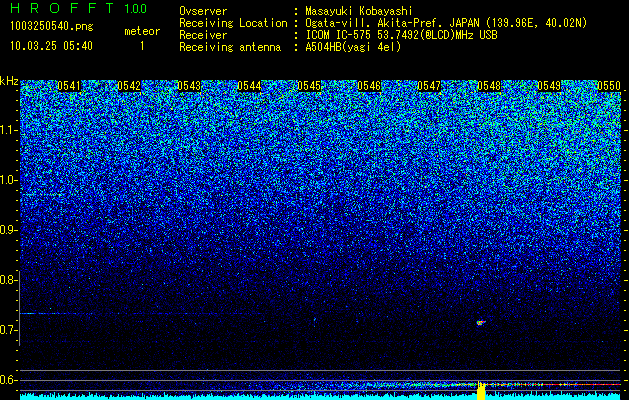
Task: Click the 0.7 kHz axis label
Action: [x=8, y=330]
